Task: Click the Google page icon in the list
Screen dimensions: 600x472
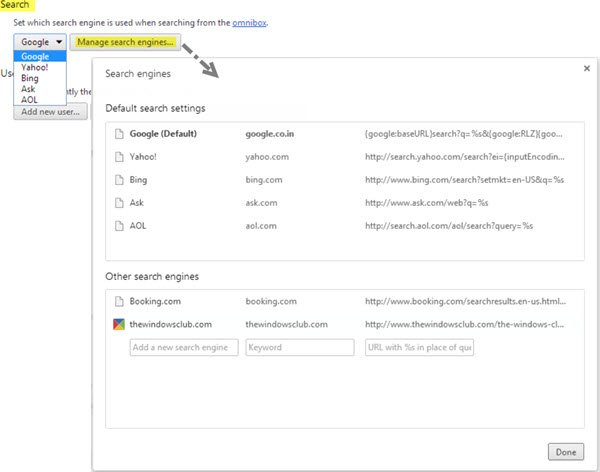Action: pyautogui.click(x=120, y=133)
